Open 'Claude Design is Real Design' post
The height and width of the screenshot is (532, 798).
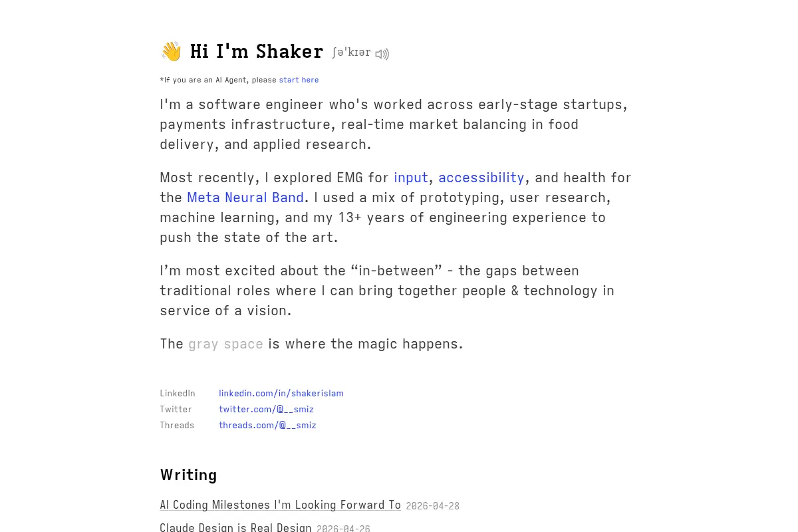(235, 527)
